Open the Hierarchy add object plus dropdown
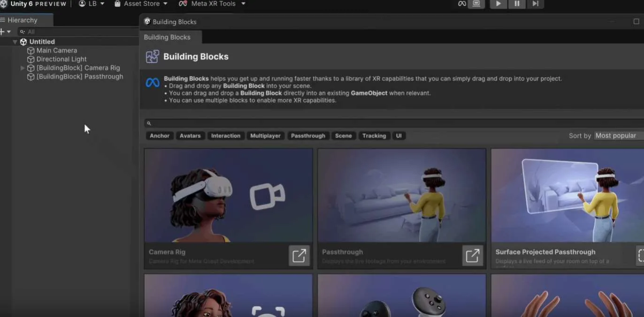The image size is (644, 317). point(5,32)
